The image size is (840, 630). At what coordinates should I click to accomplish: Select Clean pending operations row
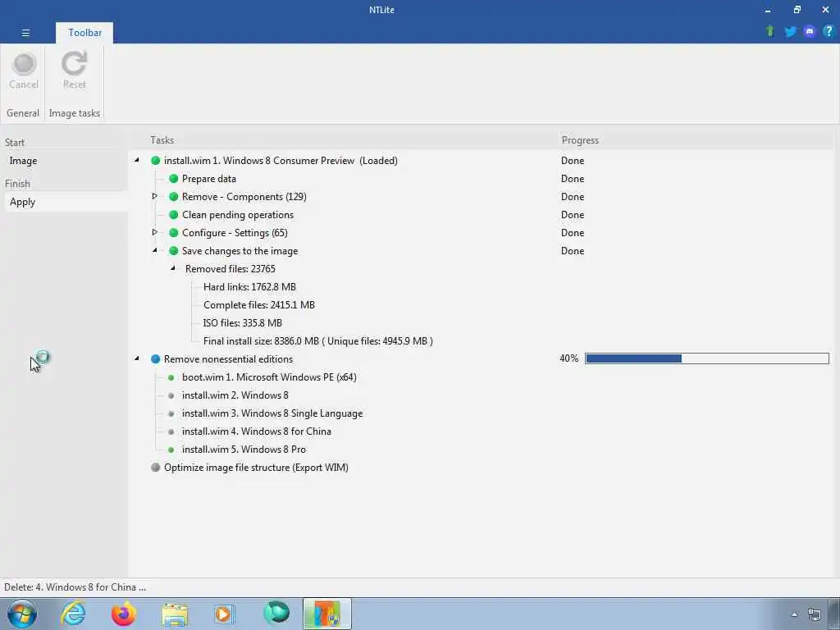point(238,215)
